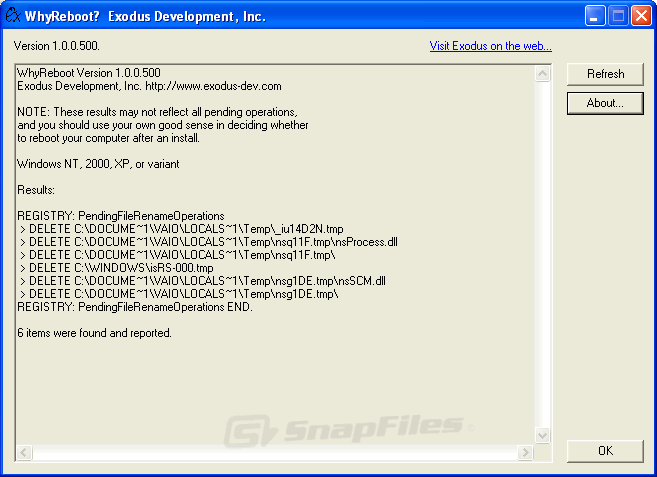Click the _iu14D2N.tmp delete line
Screen dimensions: 657x477
(x=181, y=229)
